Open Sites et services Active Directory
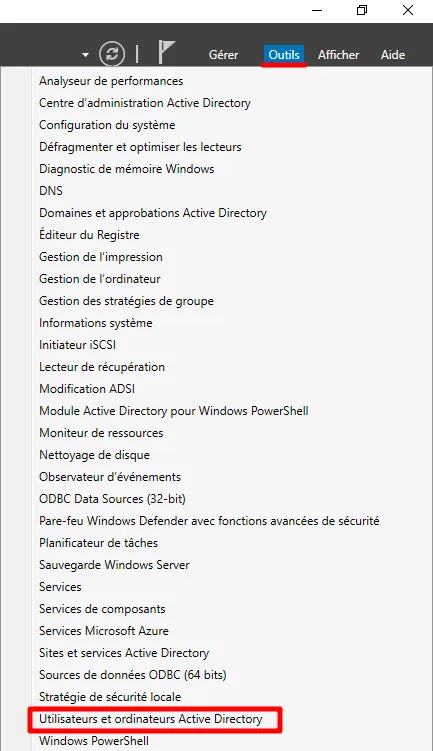This screenshot has height=751, width=433. click(124, 653)
